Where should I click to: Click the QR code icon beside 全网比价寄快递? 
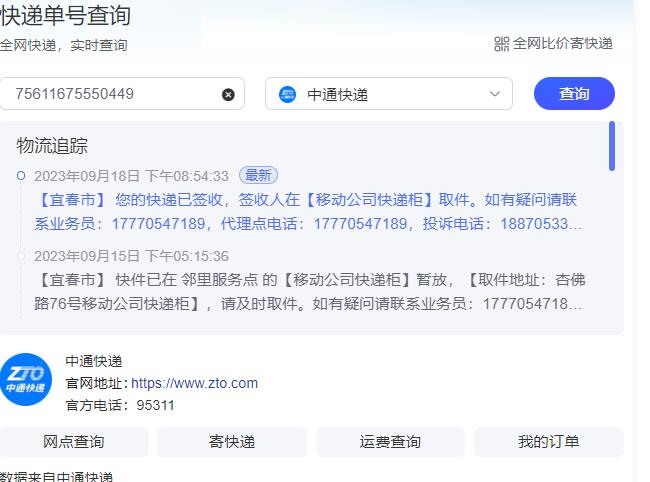click(502, 44)
